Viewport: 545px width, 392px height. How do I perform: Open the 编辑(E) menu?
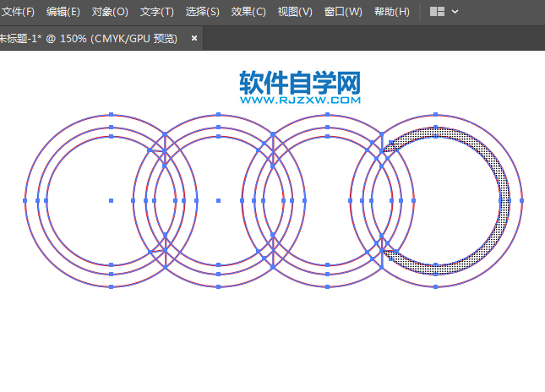pyautogui.click(x=63, y=12)
